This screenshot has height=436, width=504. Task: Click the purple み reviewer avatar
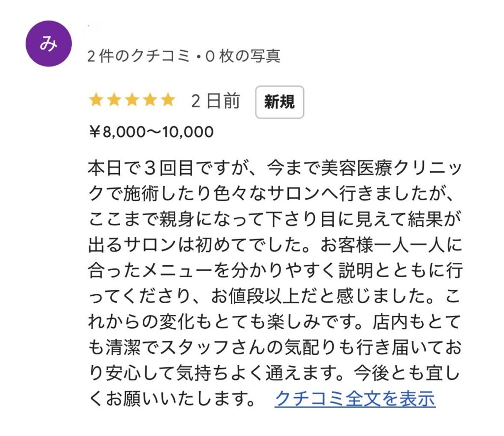49,43
